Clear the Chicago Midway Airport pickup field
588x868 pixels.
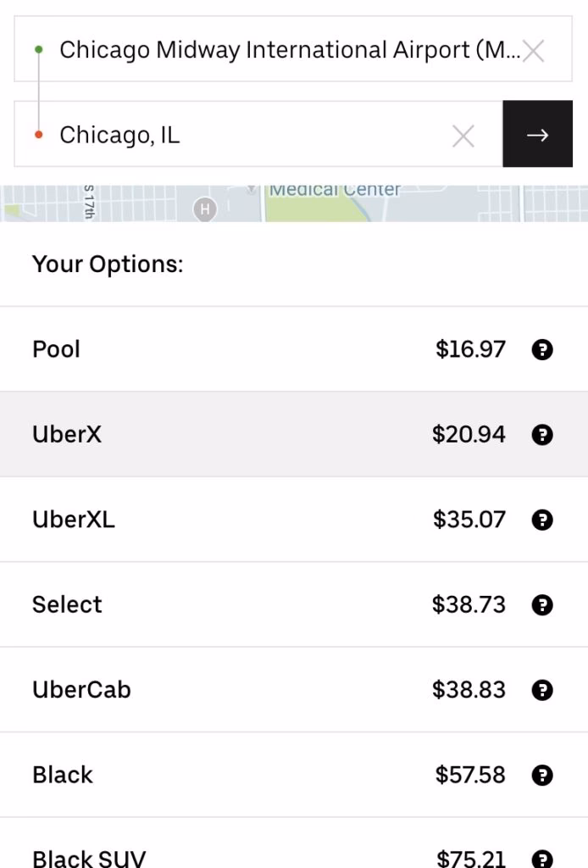(x=534, y=50)
